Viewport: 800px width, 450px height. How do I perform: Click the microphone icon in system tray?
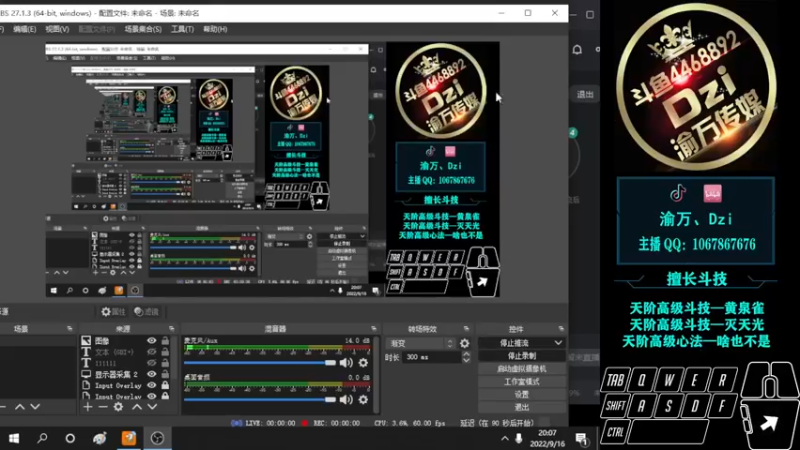pos(519,438)
